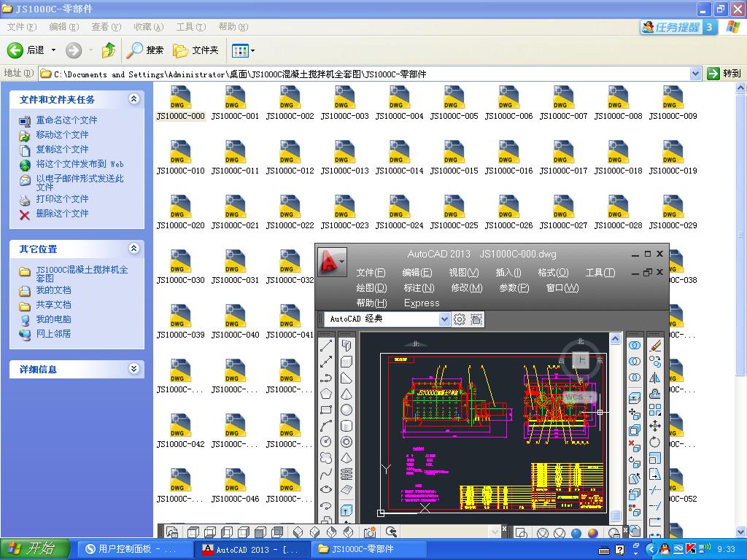The width and height of the screenshot is (747, 560).
Task: Click 重命名这个文件 task link
Action: point(66,120)
